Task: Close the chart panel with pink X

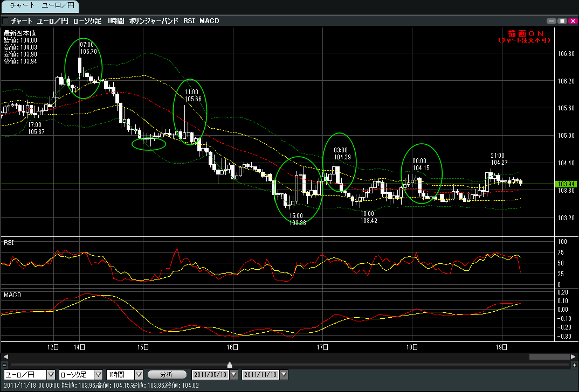Action: (x=573, y=21)
